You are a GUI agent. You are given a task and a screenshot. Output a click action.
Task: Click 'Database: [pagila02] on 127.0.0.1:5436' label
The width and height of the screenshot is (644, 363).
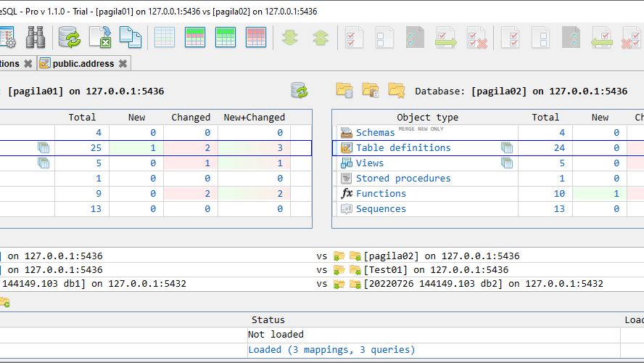pyautogui.click(x=521, y=91)
